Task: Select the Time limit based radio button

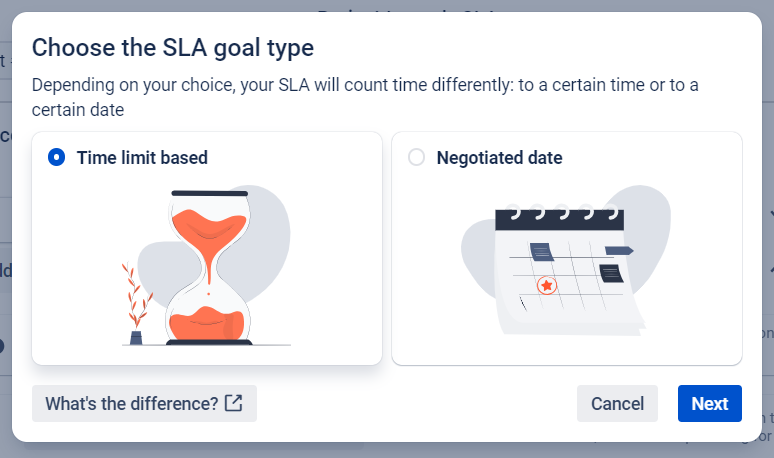Action: click(x=57, y=157)
